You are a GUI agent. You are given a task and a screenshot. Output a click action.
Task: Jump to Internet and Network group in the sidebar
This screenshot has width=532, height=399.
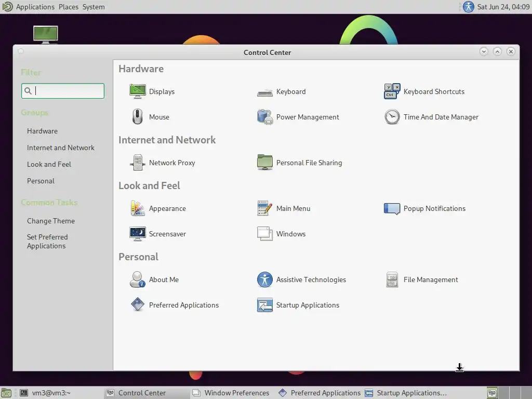pyautogui.click(x=61, y=148)
